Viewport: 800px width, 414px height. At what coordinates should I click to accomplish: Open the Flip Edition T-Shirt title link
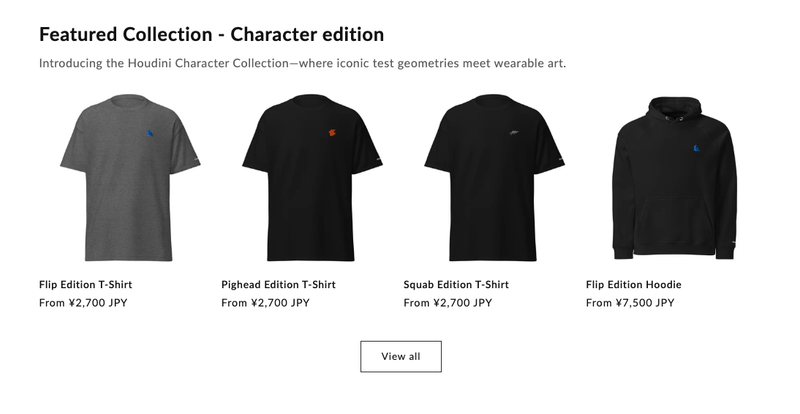tap(85, 284)
